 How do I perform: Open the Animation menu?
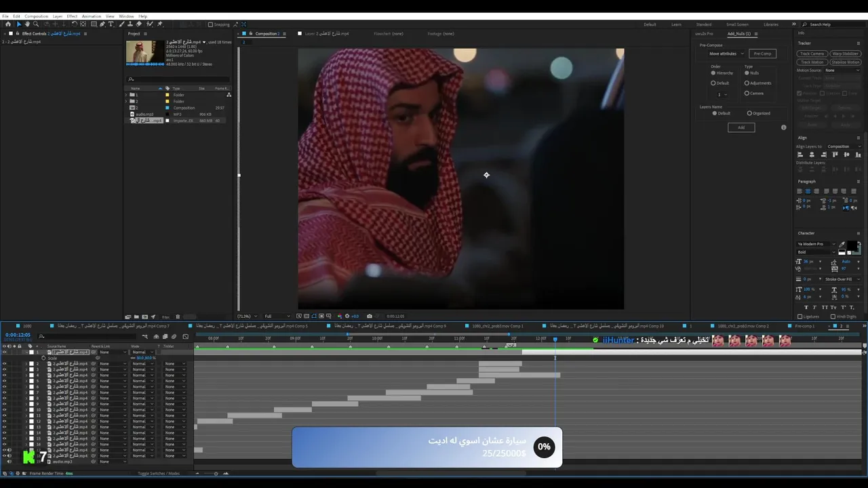click(x=91, y=16)
